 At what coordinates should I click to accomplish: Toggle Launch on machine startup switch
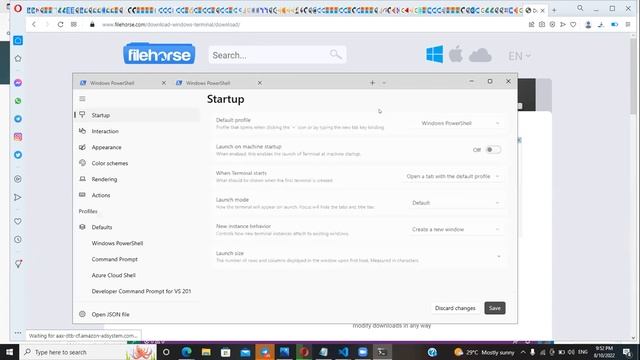pyautogui.click(x=493, y=150)
